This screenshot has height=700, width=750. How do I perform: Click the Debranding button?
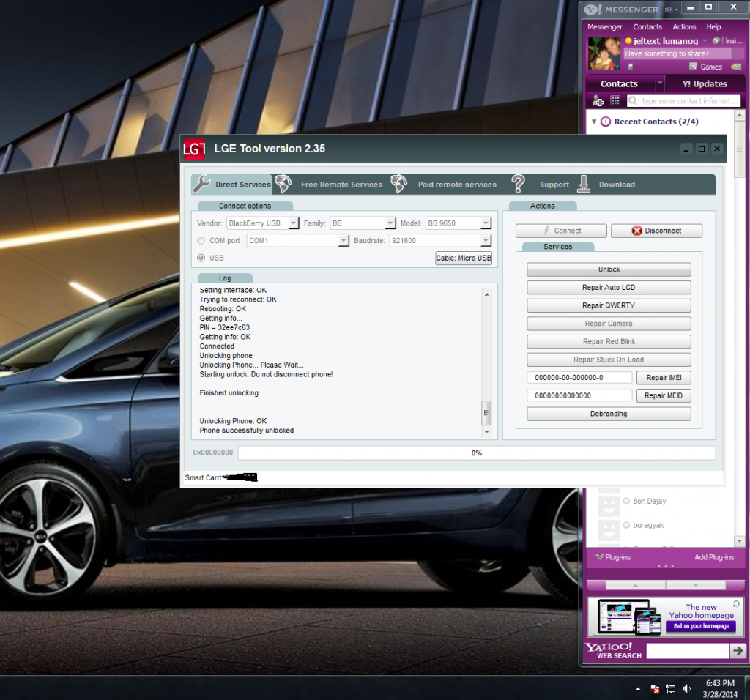point(609,414)
